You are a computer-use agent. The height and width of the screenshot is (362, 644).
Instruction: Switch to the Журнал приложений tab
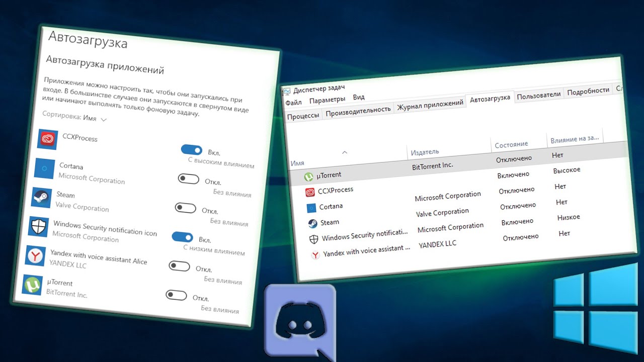coord(430,105)
